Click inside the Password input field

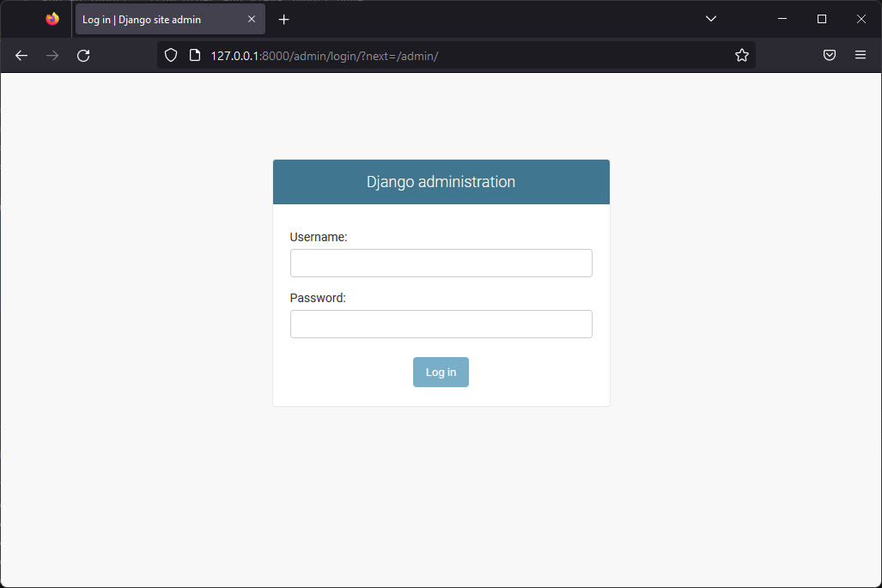(x=441, y=324)
